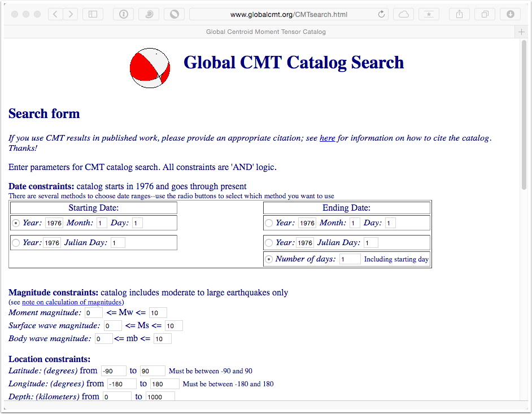This screenshot has width=532, height=414.
Task: Show all tabs overview icon
Action: pos(485,14)
